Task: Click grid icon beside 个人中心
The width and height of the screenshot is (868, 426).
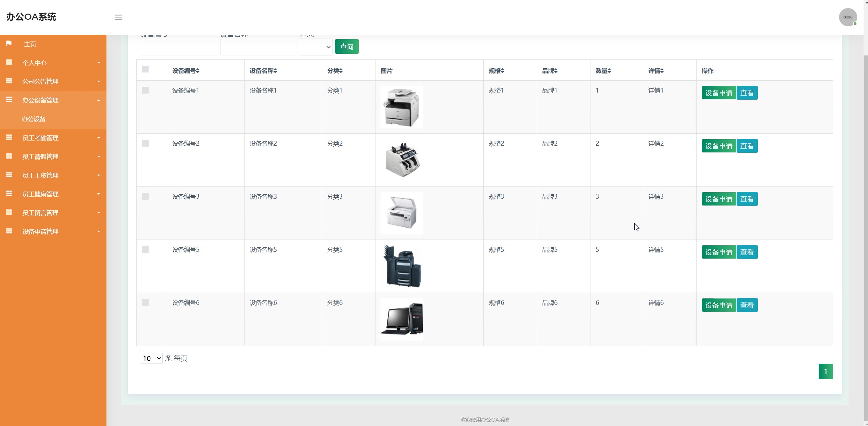Action: pyautogui.click(x=9, y=62)
